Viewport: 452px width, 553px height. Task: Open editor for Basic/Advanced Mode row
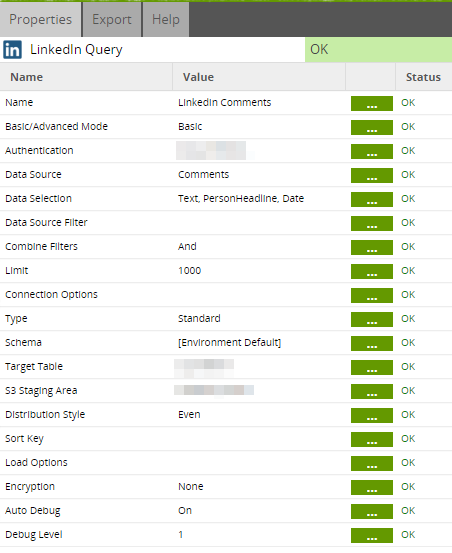(x=372, y=127)
